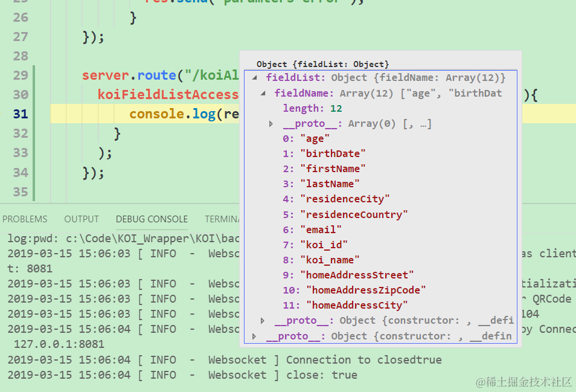Open the PROBLEMS panel tab
This screenshot has width=576, height=392.
click(25, 219)
